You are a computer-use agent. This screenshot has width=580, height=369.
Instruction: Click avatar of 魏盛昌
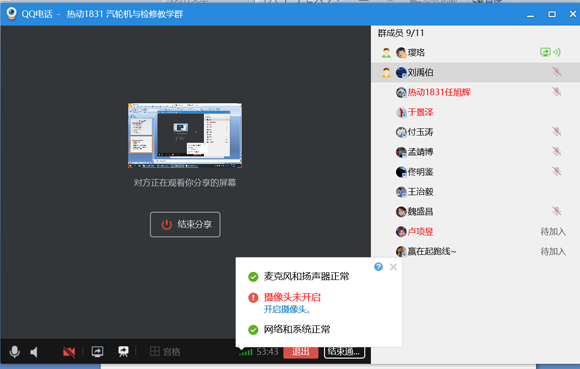click(x=401, y=212)
